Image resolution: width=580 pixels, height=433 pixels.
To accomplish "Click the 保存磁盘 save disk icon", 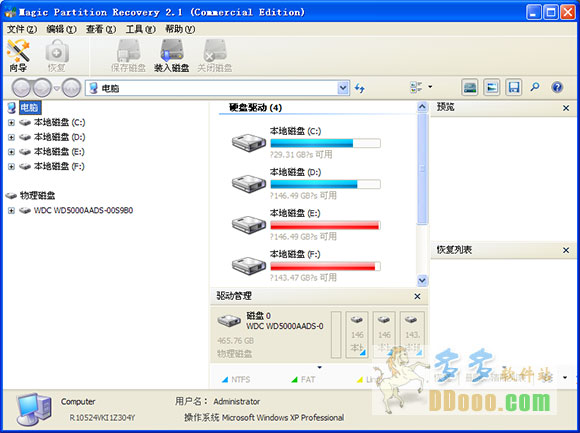I will (x=128, y=56).
